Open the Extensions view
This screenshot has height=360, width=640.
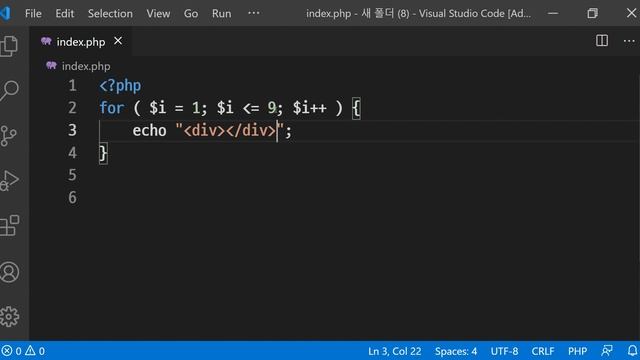(x=9, y=226)
